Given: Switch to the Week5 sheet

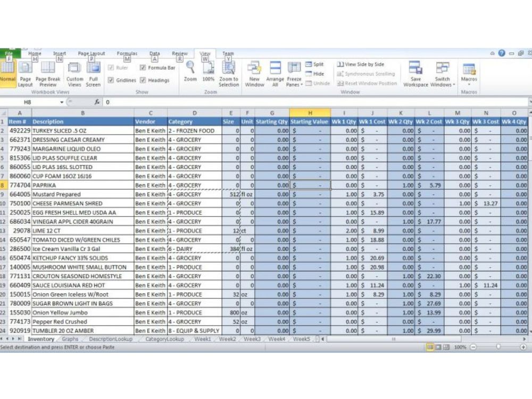Looking at the screenshot, I should coord(301,339).
